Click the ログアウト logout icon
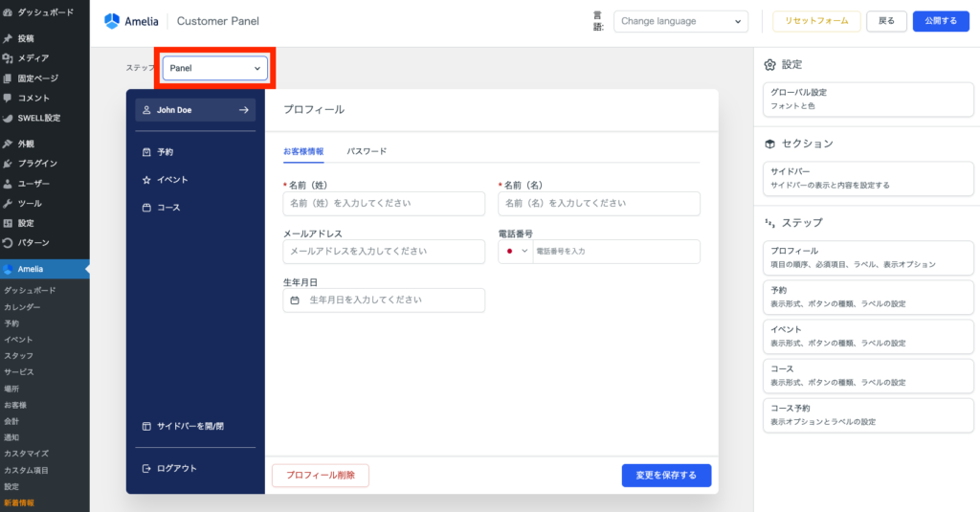This screenshot has width=980, height=512. [x=146, y=469]
